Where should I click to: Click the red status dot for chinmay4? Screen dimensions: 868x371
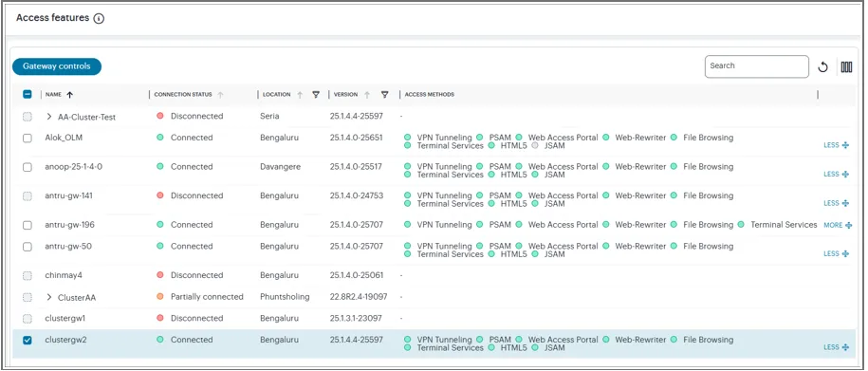tap(160, 275)
